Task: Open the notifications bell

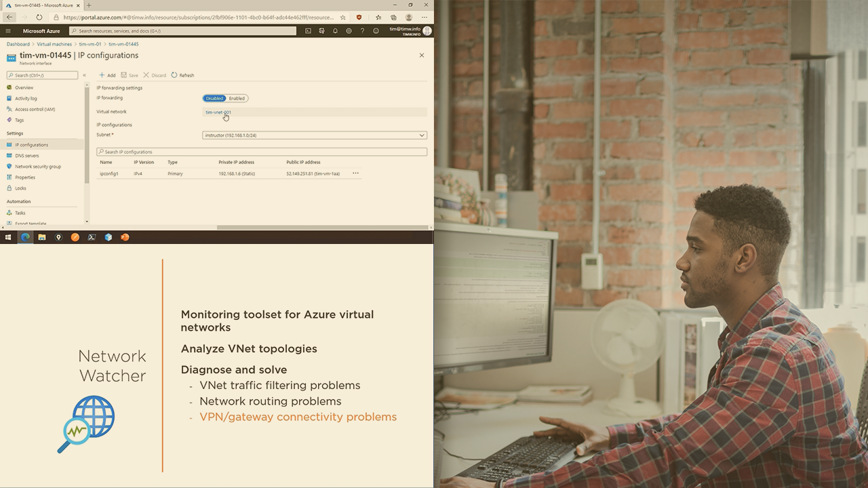Action: [x=335, y=30]
